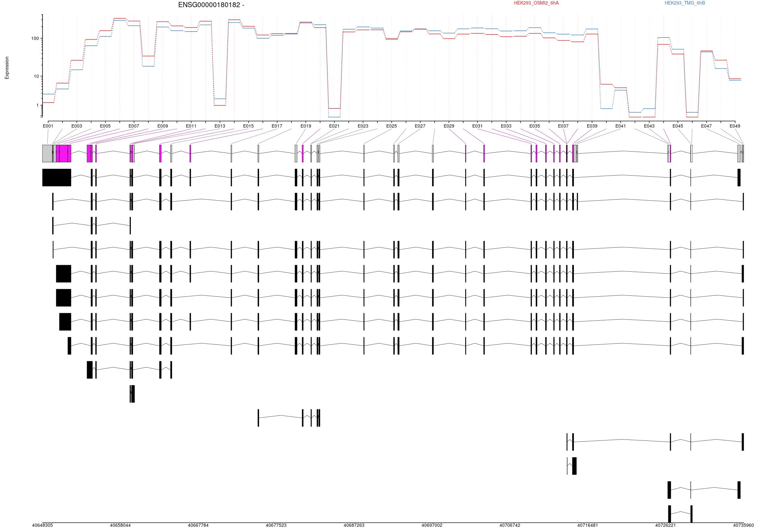
Task: Click exon label E001
Action: 48,126
